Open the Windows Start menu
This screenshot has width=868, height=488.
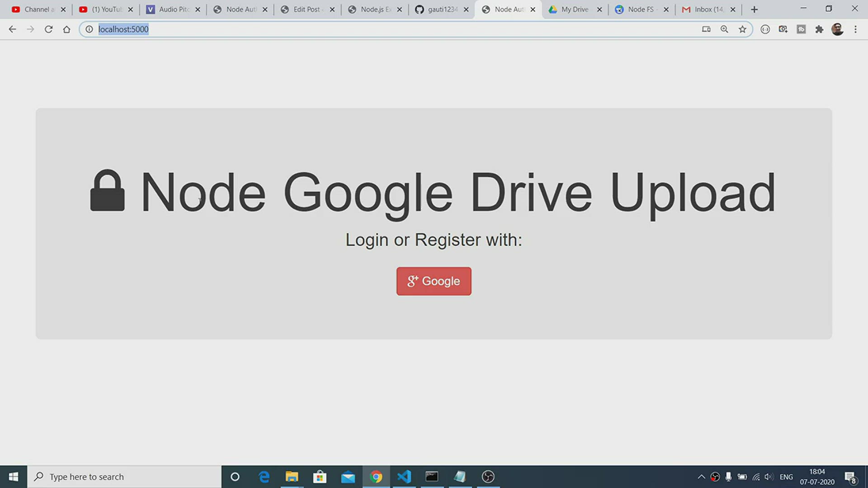pyautogui.click(x=14, y=477)
